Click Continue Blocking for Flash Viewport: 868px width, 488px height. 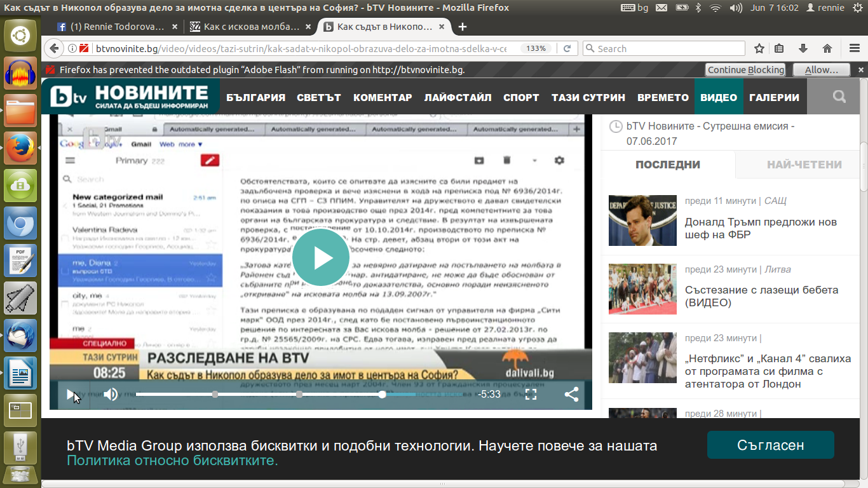(746, 70)
